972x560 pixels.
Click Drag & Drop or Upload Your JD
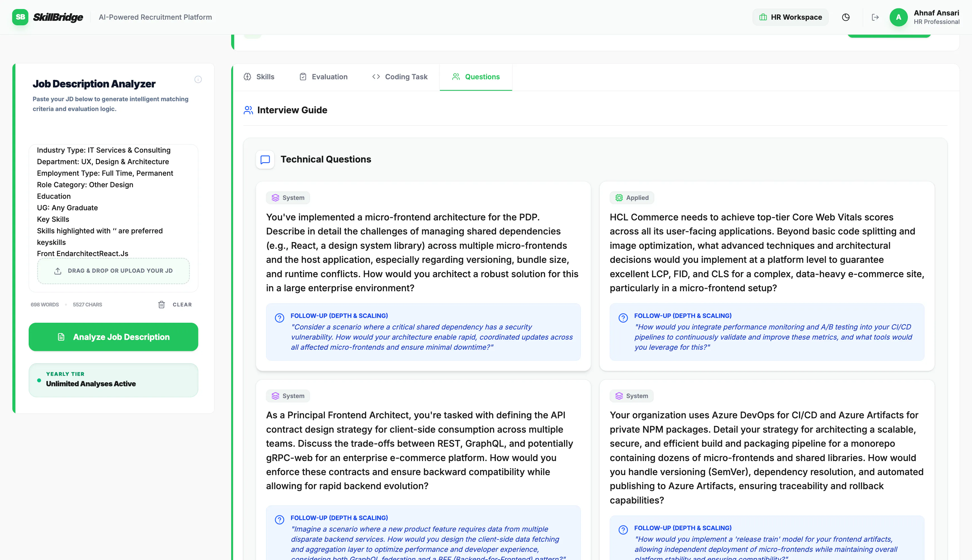coord(113,271)
